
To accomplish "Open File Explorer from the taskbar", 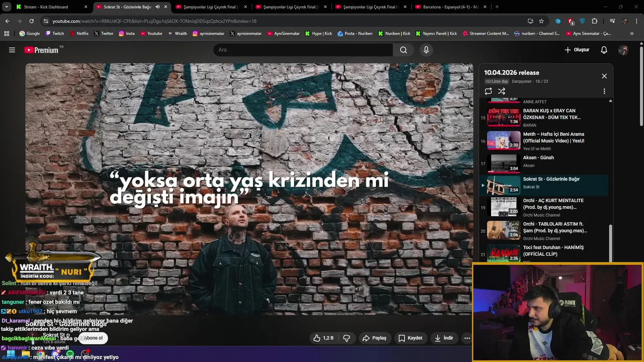I will pyautogui.click(x=25, y=354).
